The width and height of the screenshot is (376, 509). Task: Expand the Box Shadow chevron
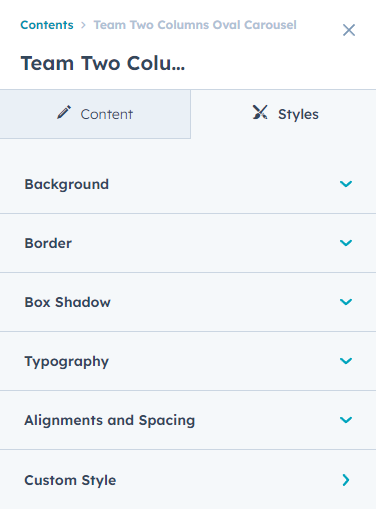(x=346, y=302)
